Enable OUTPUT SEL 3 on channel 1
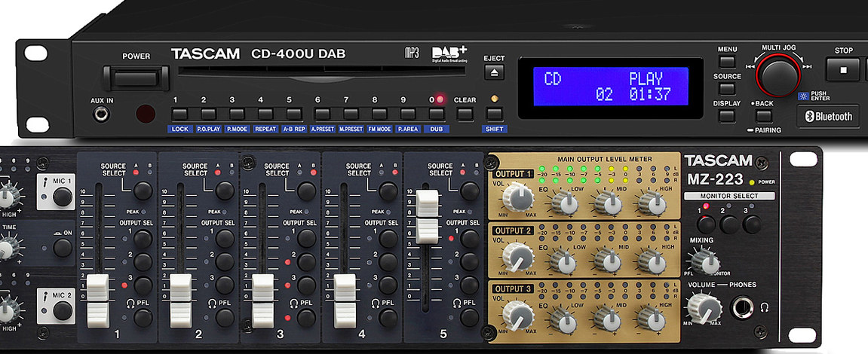Image resolution: width=868 pixels, height=354 pixels. (143, 285)
